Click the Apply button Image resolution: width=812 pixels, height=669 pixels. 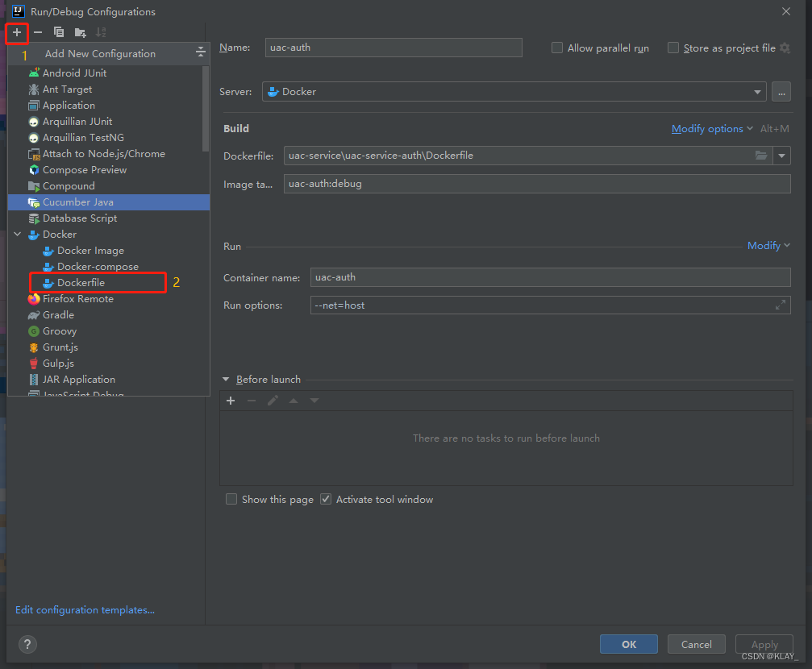(764, 644)
